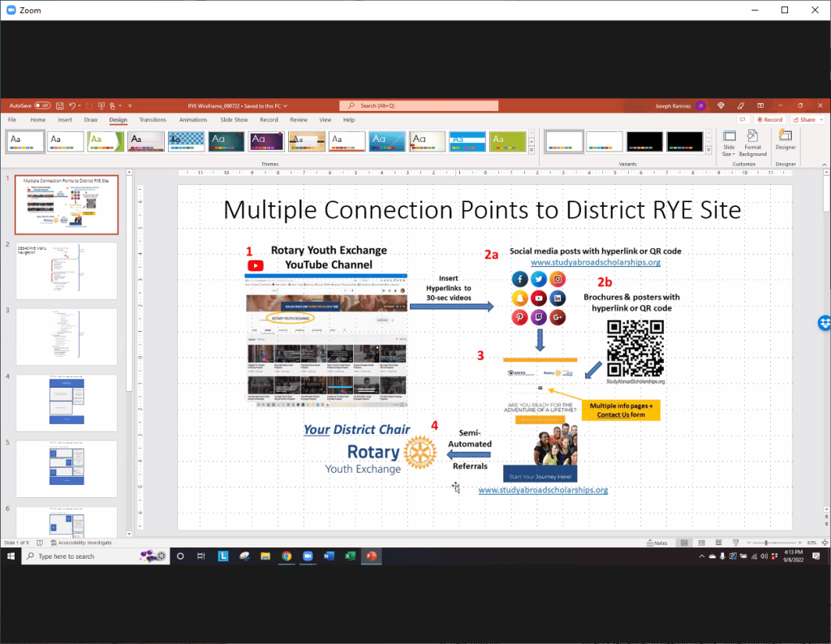Click the Undo arrow icon

pyautogui.click(x=72, y=105)
